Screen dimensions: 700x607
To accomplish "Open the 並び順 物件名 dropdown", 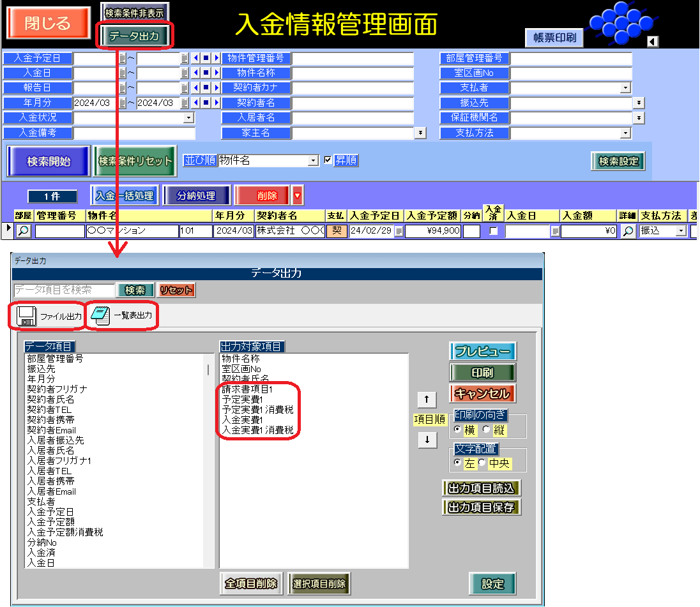I will 312,161.
